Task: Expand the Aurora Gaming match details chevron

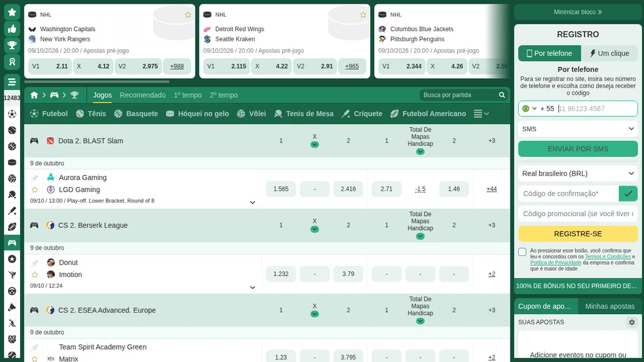Action: pyautogui.click(x=253, y=202)
